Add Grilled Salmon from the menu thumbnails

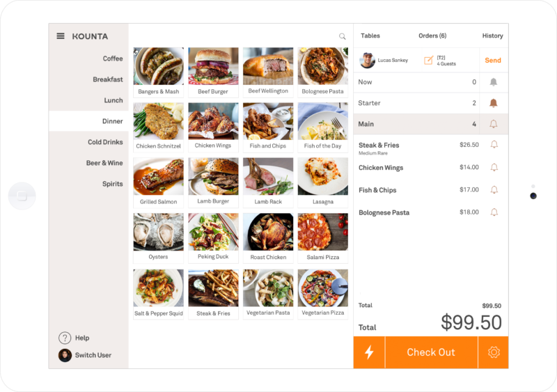click(x=159, y=182)
